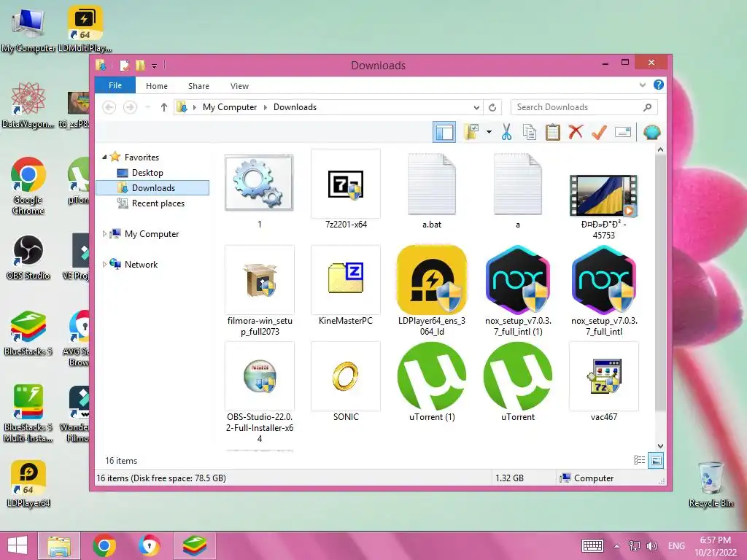Select the file named 1 with gears
Viewport: 747px width, 560px height.
click(259, 190)
